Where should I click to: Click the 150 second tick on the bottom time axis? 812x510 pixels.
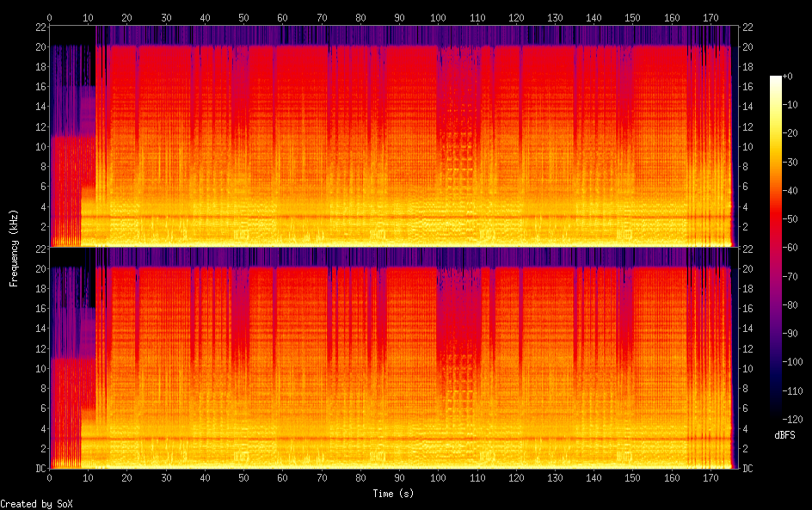click(632, 479)
